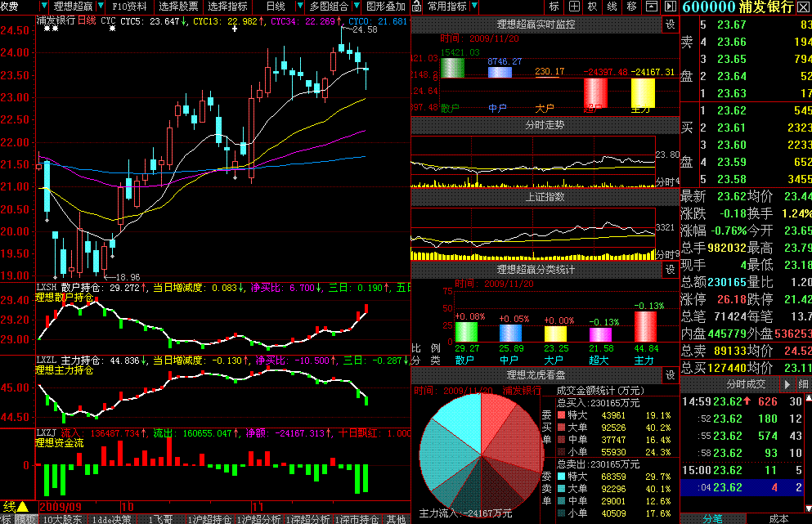This screenshot has height=524, width=812.
Task: Switch to the 1dde决策 bottom tab
Action: pos(111,519)
